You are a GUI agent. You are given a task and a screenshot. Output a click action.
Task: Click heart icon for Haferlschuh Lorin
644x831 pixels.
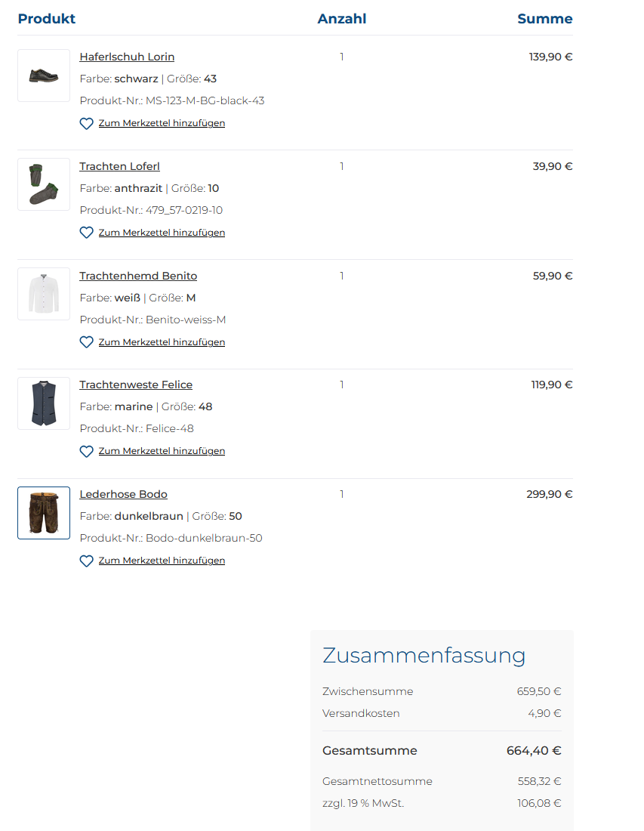point(86,123)
